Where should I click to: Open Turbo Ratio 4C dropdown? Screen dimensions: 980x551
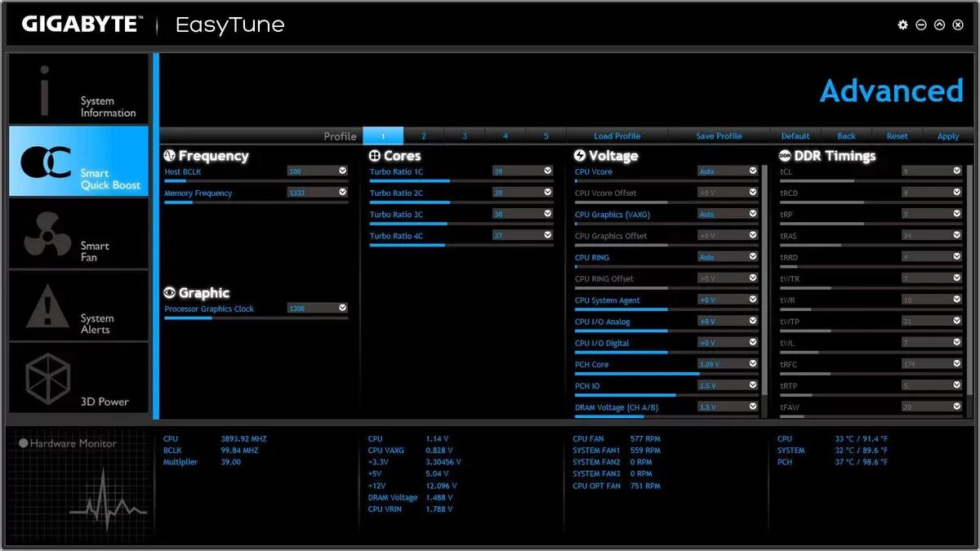click(523, 235)
